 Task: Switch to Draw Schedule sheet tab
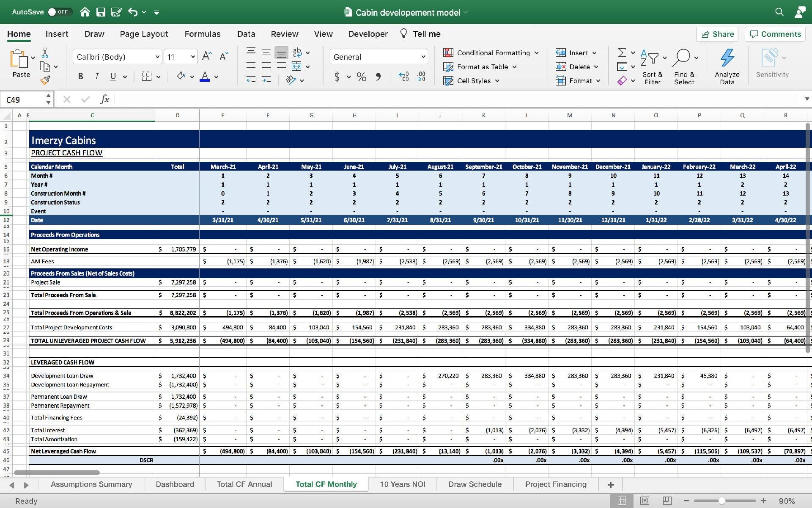475,484
